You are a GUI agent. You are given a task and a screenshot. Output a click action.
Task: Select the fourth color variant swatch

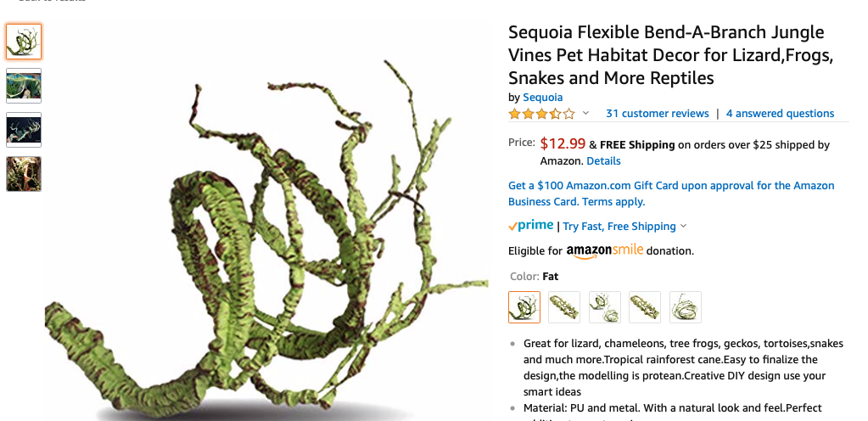click(x=645, y=307)
